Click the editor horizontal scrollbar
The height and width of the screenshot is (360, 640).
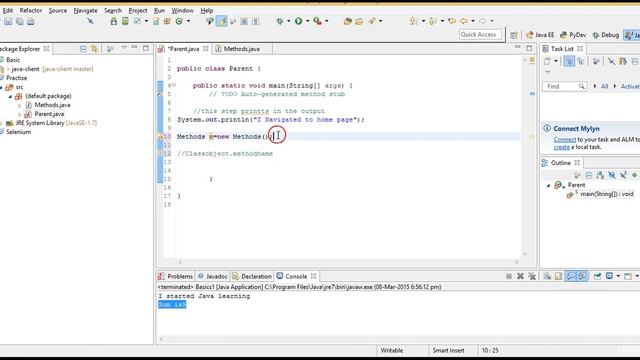[348, 262]
